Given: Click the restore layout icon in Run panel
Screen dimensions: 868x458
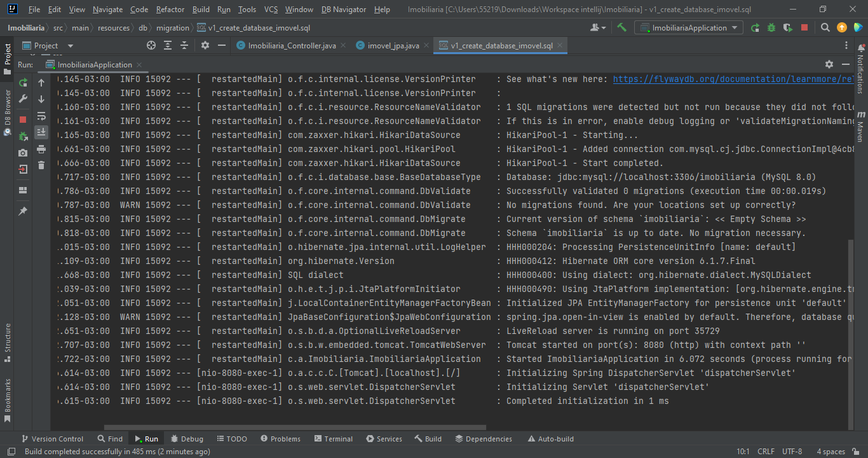Looking at the screenshot, I should click(x=23, y=190).
